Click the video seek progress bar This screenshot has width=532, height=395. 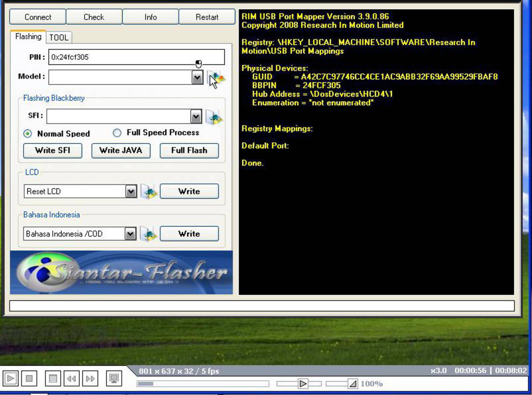pyautogui.click(x=203, y=384)
